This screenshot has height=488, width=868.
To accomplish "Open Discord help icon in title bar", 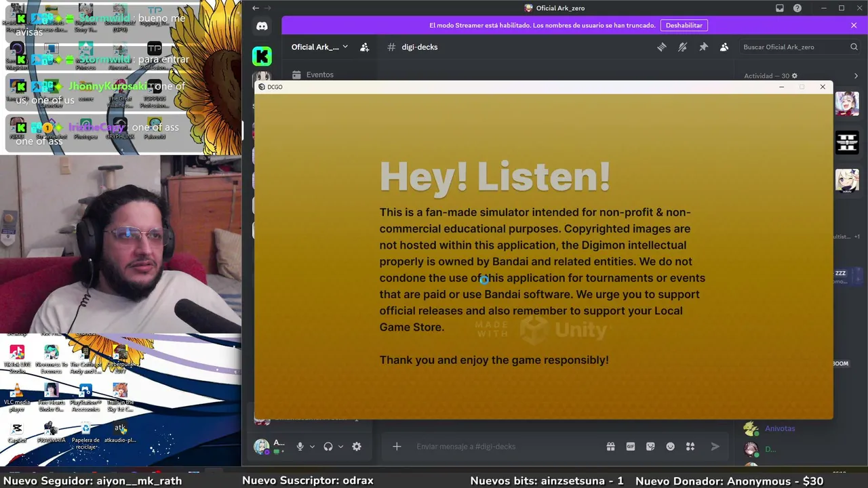I will point(797,8).
